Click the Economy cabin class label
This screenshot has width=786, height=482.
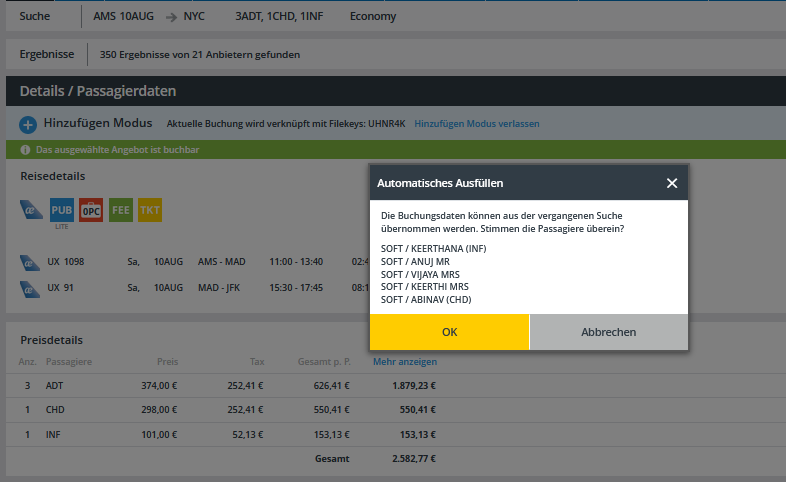coord(373,16)
